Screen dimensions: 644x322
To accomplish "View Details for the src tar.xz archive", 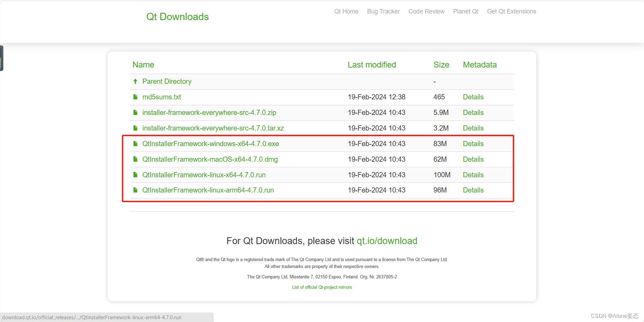I will click(473, 128).
